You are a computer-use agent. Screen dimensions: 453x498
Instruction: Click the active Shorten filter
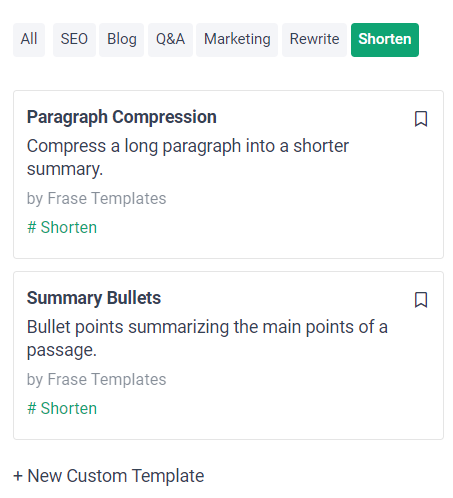pyautogui.click(x=385, y=40)
